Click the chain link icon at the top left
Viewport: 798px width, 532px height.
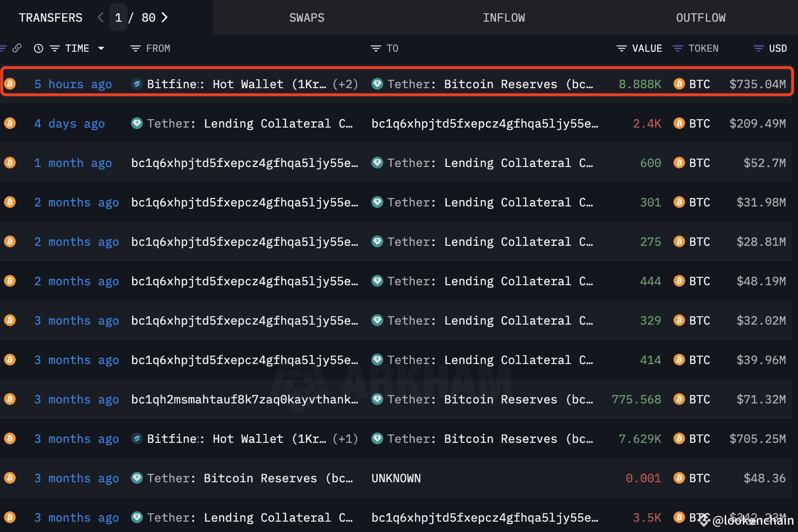coord(18,48)
